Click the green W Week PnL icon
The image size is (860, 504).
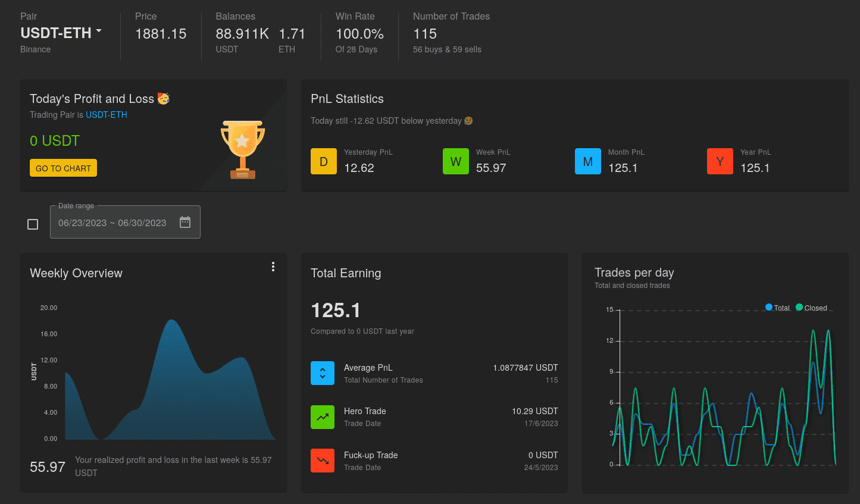pos(456,161)
